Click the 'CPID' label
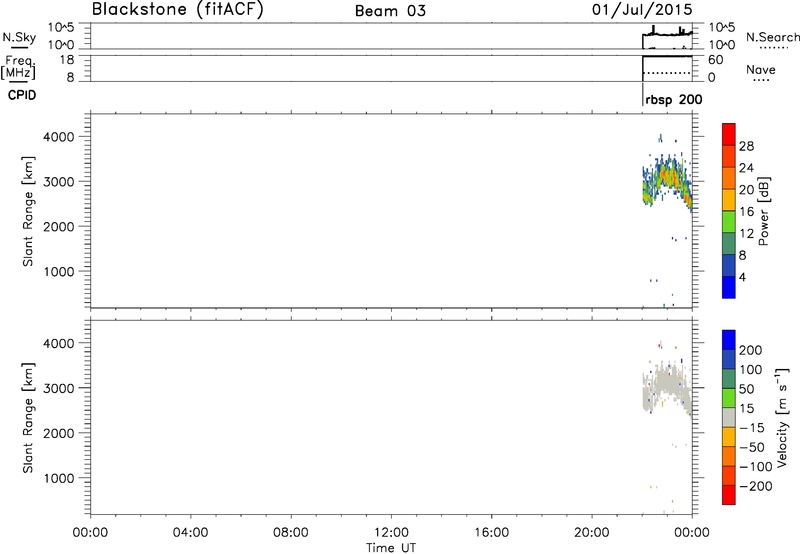800x554 pixels. 22,95
